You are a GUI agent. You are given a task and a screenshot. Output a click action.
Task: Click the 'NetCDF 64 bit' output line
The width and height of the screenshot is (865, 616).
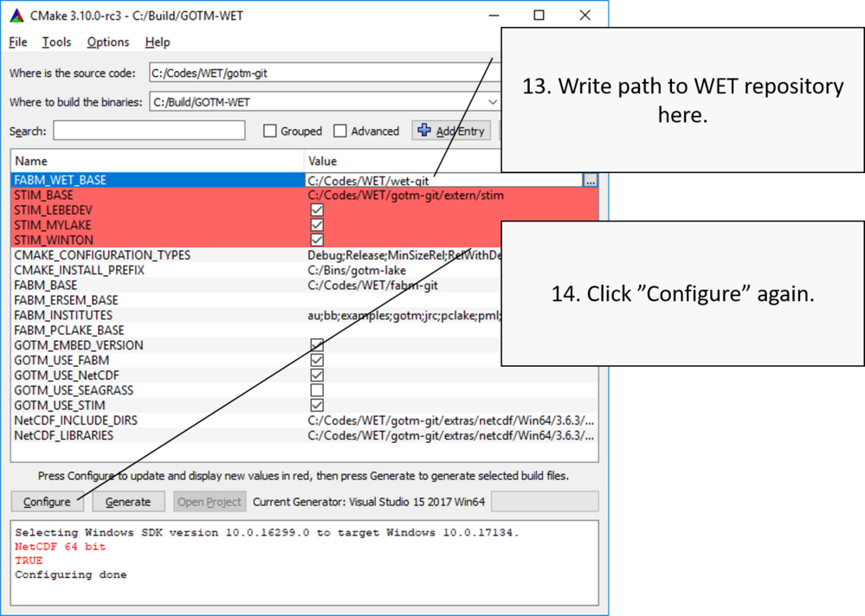60,546
